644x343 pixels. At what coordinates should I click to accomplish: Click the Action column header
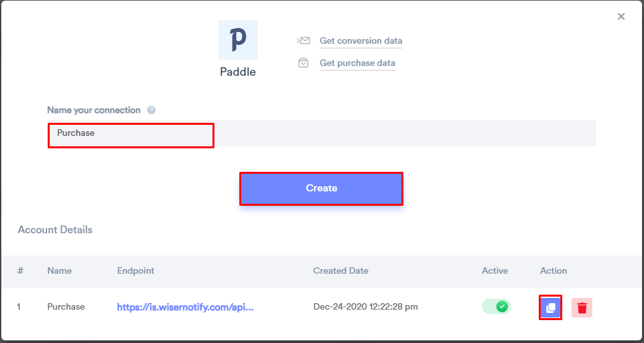553,270
